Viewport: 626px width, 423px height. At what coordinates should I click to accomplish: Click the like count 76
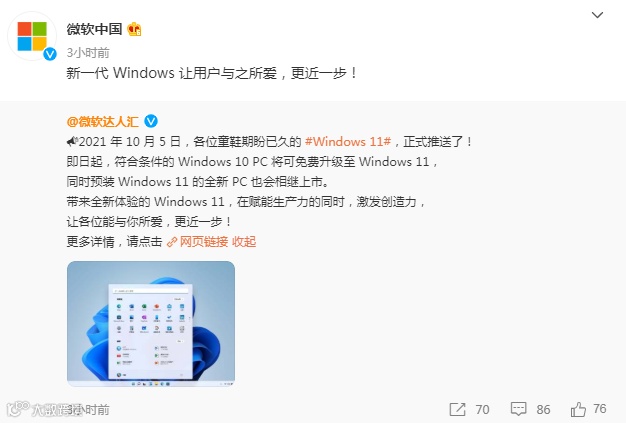pyautogui.click(x=600, y=409)
